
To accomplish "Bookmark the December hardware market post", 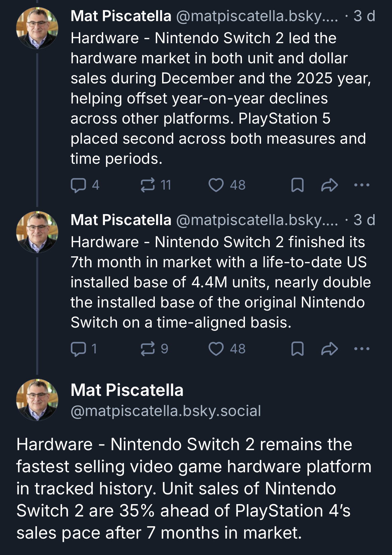I will coord(297,185).
